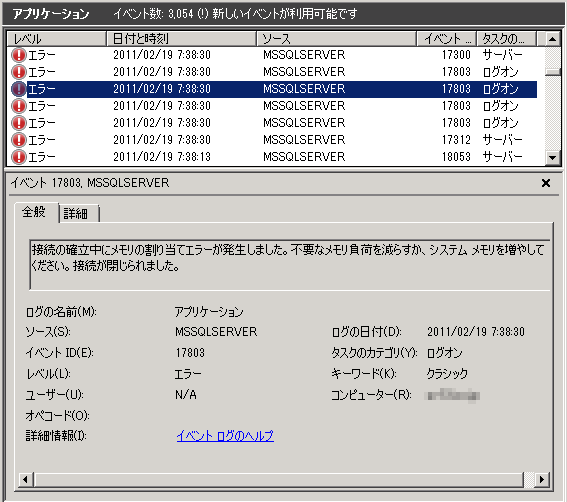Sort by the イベント ID column header
The image size is (567, 502).
[447, 39]
